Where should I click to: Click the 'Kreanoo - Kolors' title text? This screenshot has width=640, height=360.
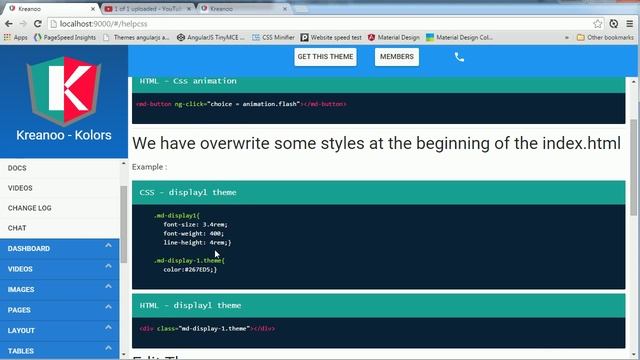click(x=64, y=135)
